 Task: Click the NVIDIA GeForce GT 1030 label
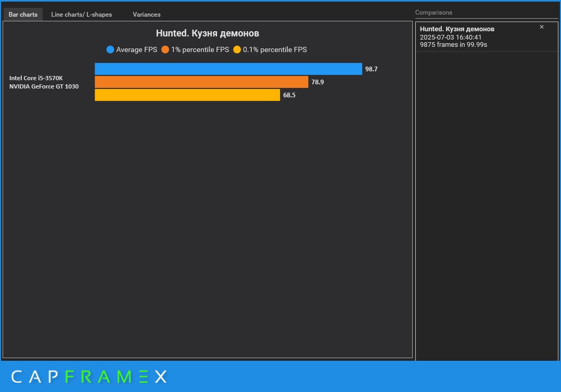tap(44, 86)
